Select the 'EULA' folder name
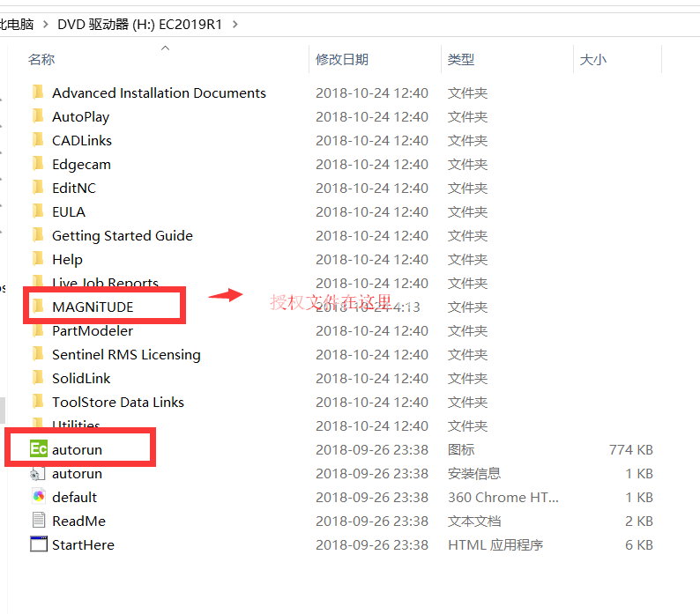This screenshot has height=614, width=700. [68, 212]
